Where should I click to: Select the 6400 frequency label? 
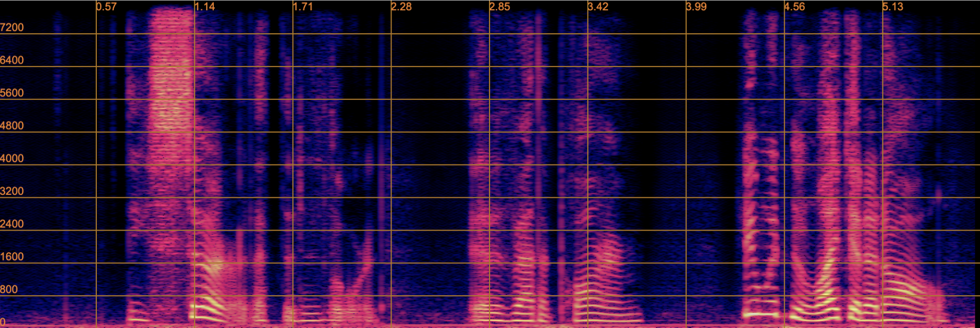[x=12, y=60]
